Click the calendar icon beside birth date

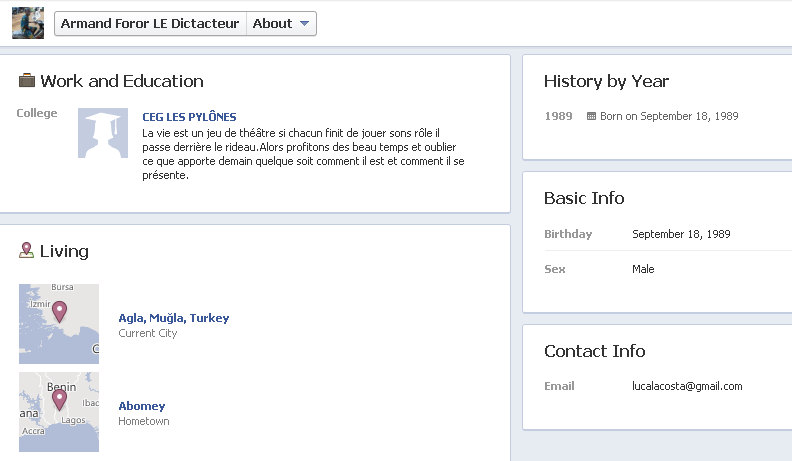[591, 116]
